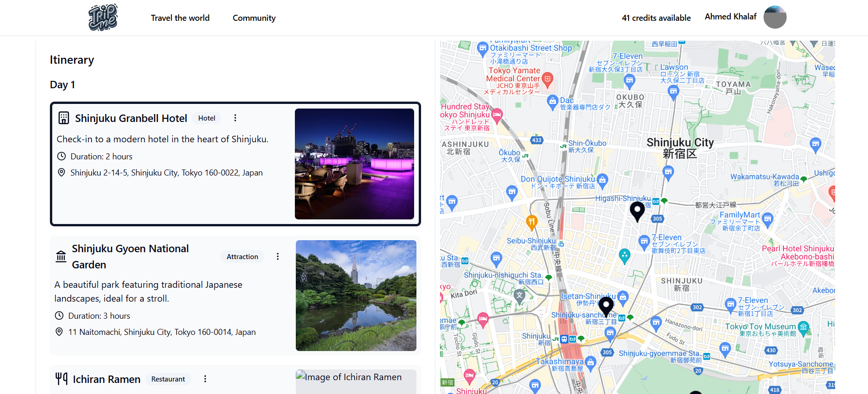Click the museum icon beside Shinjuku Gyoen
The image size is (868, 394).
(x=61, y=256)
